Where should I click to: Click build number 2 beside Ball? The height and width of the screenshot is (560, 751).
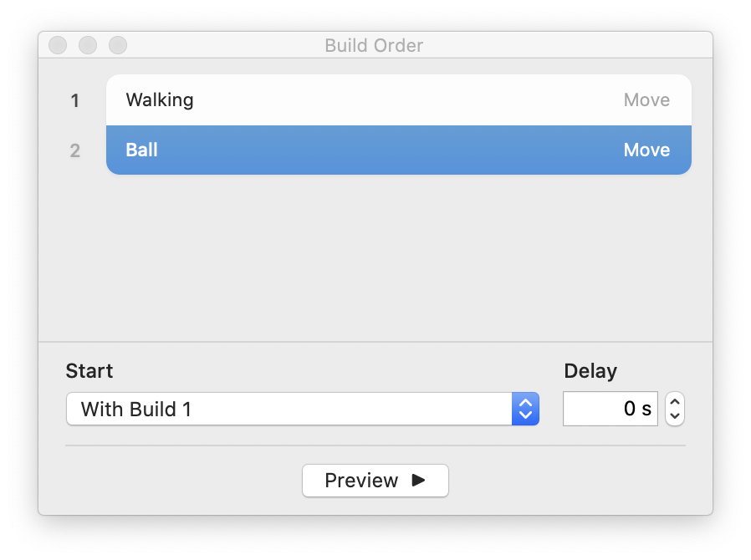75,151
